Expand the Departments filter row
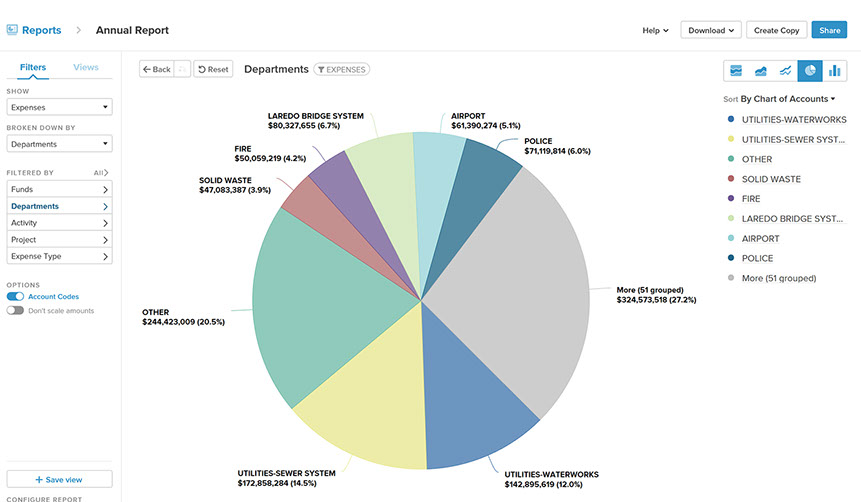861x502 pixels. [59, 206]
